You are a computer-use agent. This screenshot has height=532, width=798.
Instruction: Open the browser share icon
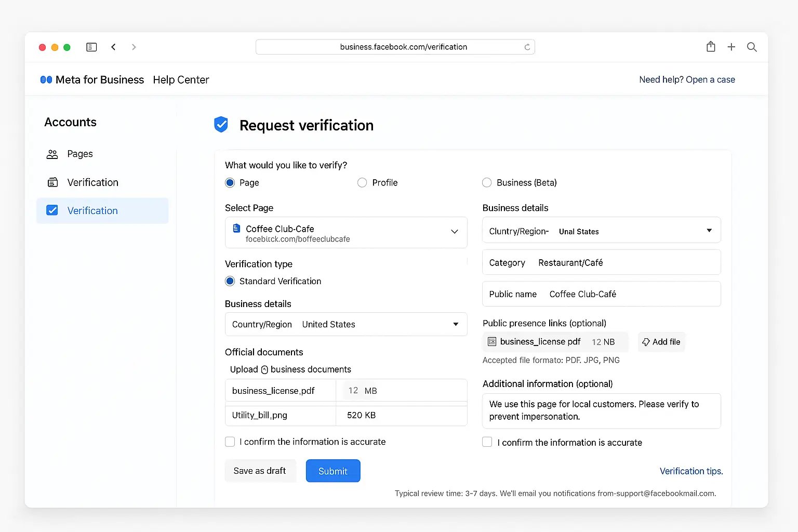(x=711, y=47)
